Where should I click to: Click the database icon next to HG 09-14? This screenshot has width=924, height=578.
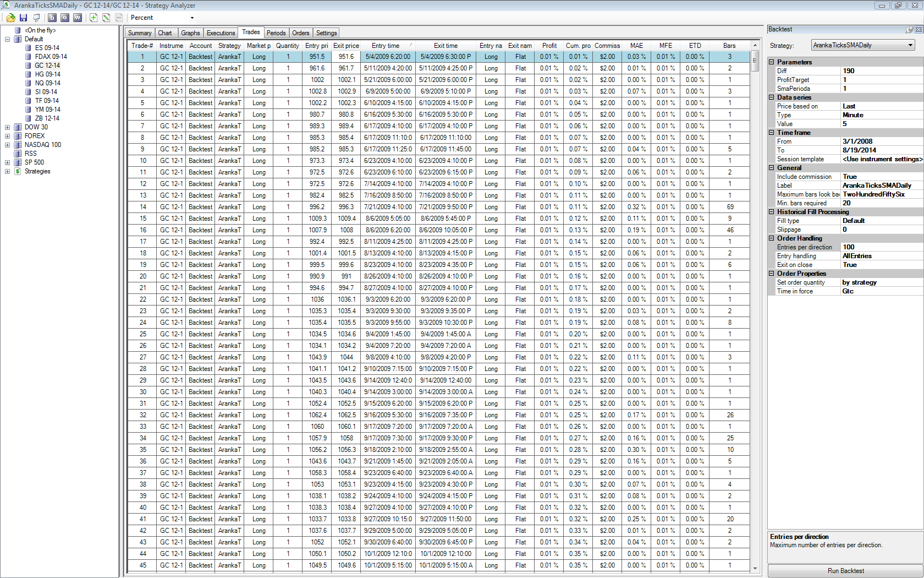click(28, 74)
